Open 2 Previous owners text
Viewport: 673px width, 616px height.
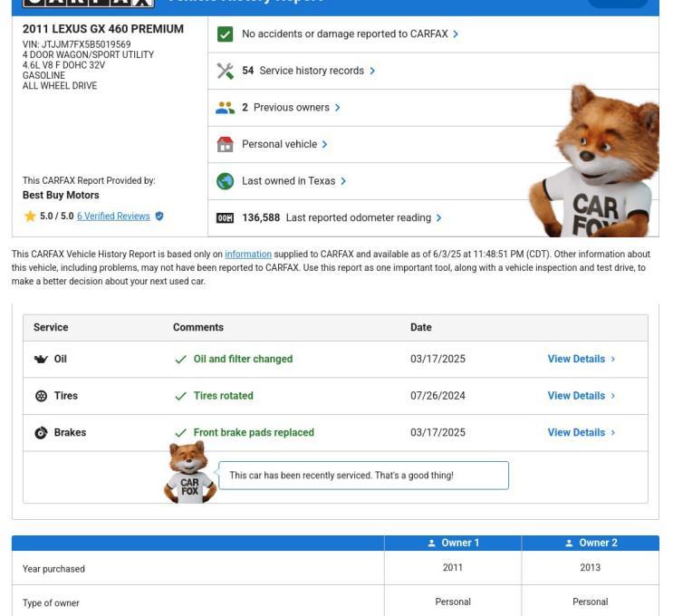286,107
